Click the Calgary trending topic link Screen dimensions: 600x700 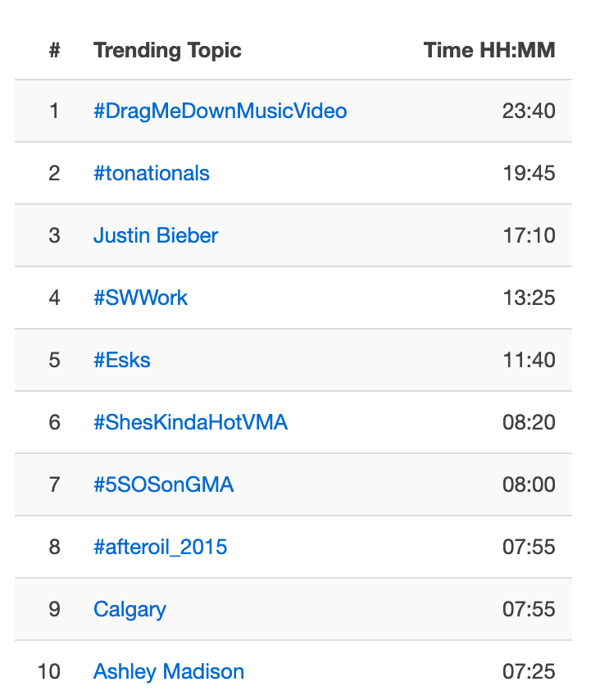(x=130, y=609)
